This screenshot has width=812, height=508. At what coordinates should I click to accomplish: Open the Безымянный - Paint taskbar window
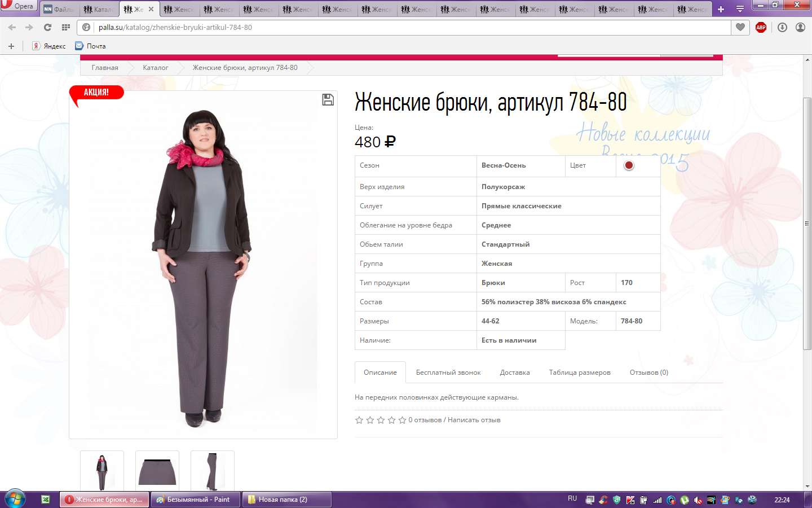coord(195,500)
